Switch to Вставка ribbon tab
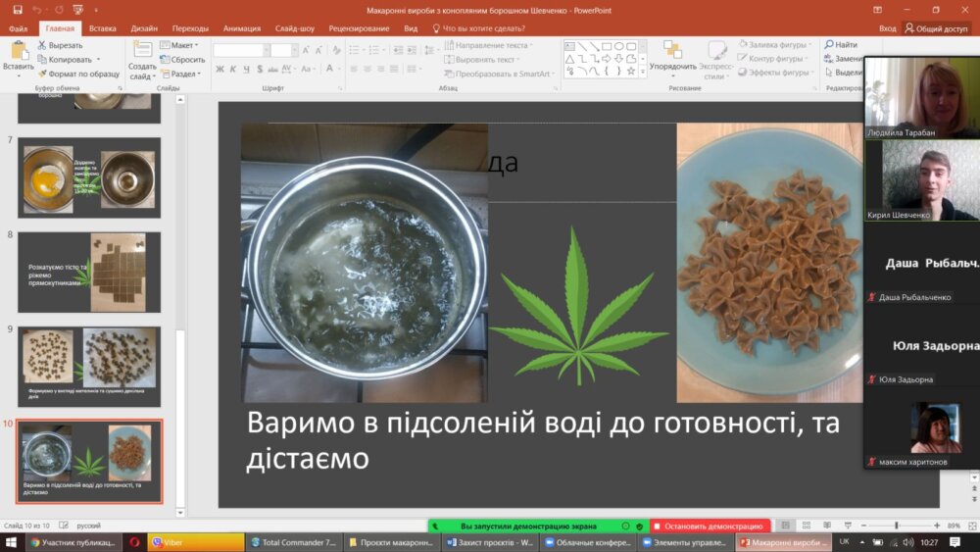 coord(103,28)
